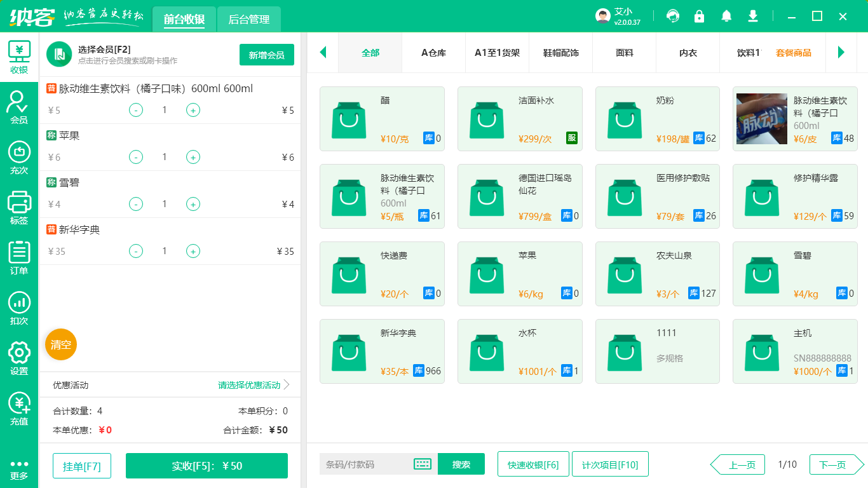Increase quantity of 苹果 cart item
The height and width of the screenshot is (488, 868).
(193, 157)
